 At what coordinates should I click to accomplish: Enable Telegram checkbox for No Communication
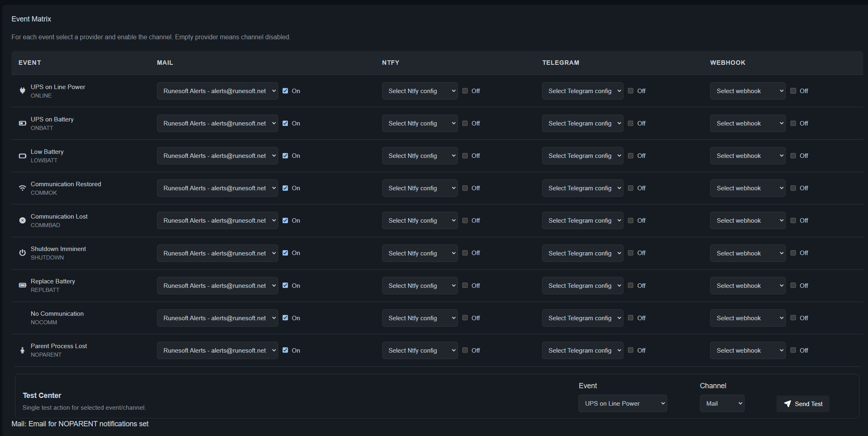click(x=631, y=317)
